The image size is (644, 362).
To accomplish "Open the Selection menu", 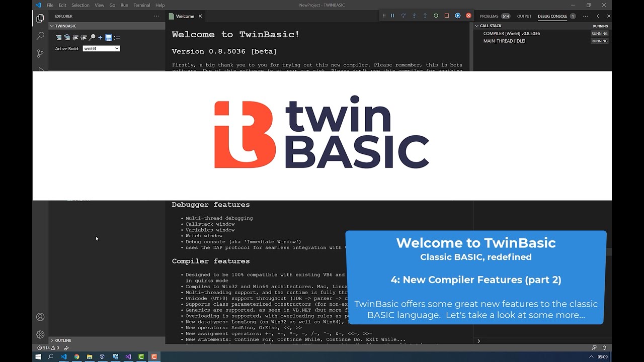I will [x=80, y=5].
